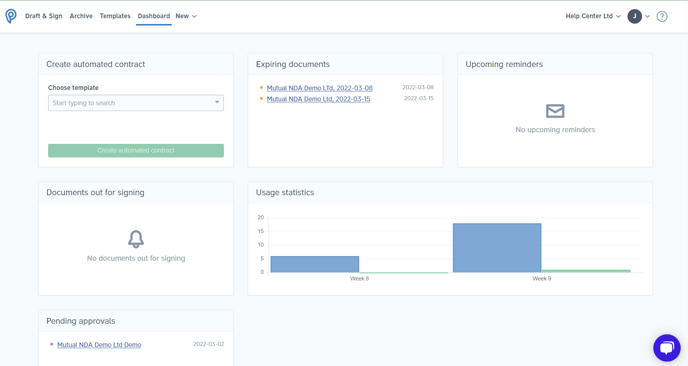688x366 pixels.
Task: Expand the Choose template dropdown arrow
Action: pyautogui.click(x=217, y=102)
